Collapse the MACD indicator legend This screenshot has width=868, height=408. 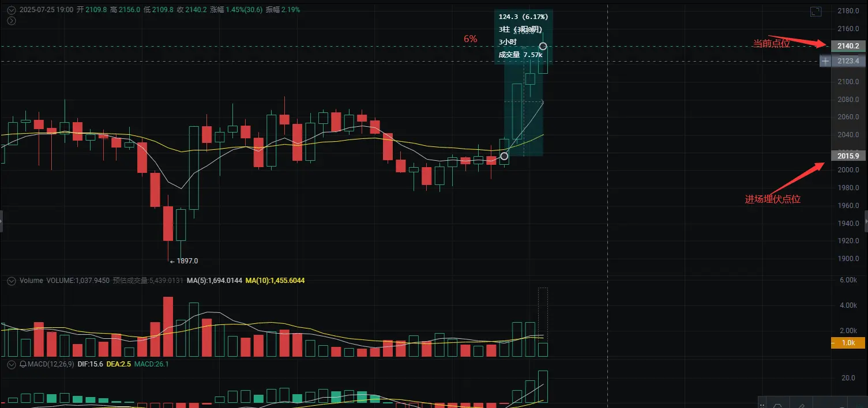tap(11, 364)
